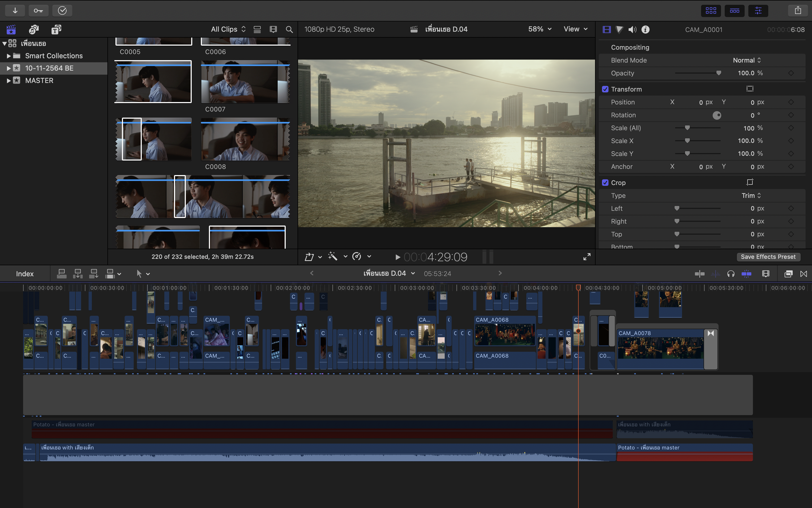Viewport: 812px width, 508px height.
Task: Open the Blend Mode Normal dropdown
Action: [746, 60]
